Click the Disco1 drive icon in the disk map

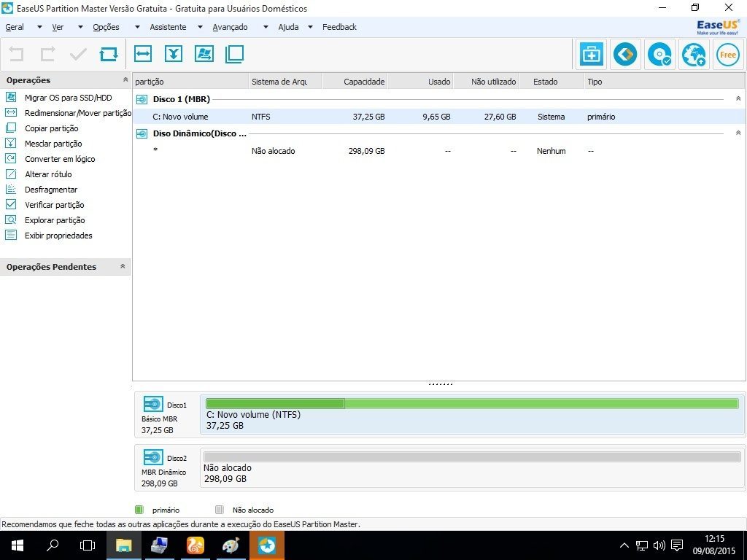(153, 404)
